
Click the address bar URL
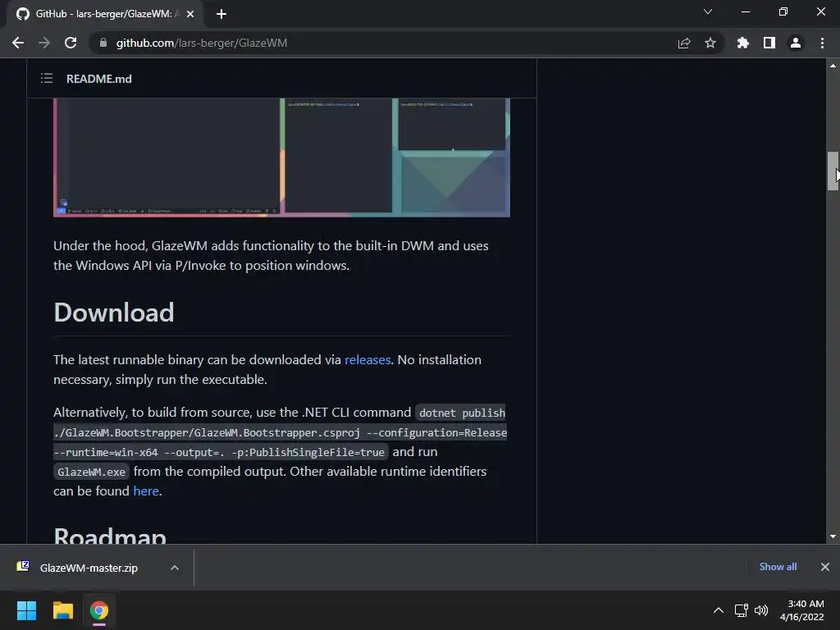click(x=202, y=43)
